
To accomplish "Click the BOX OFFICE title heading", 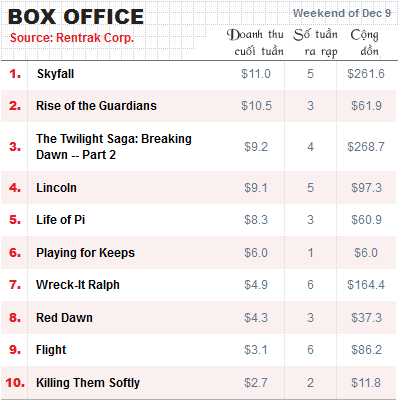I will point(76,17).
